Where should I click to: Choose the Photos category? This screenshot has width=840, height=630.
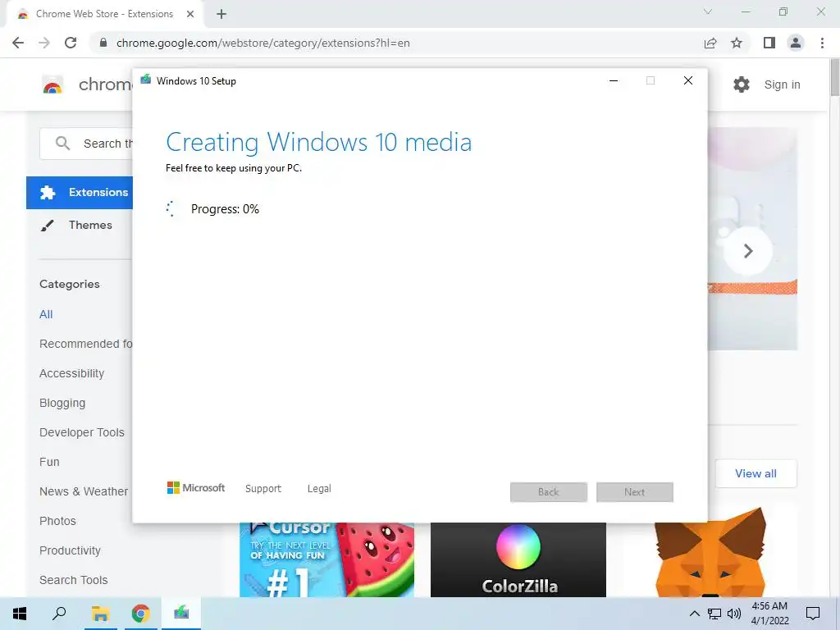[57, 521]
